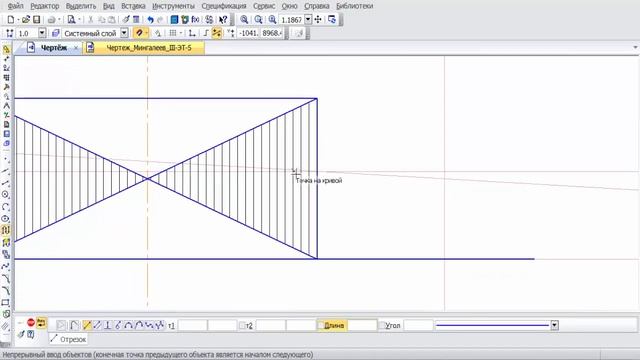Open the Файл menu
The width and height of the screenshot is (640, 360).
pyautogui.click(x=16, y=6)
